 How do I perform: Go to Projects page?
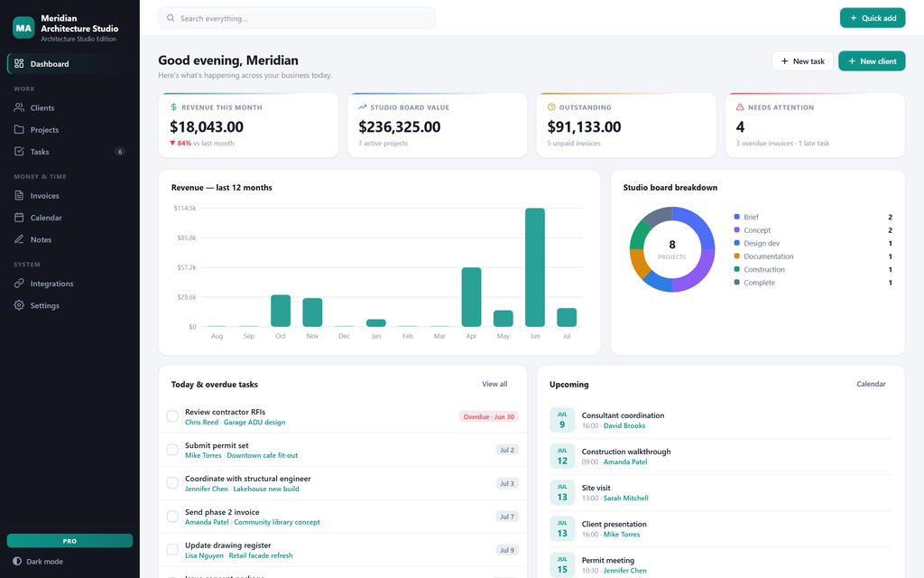tap(69, 130)
